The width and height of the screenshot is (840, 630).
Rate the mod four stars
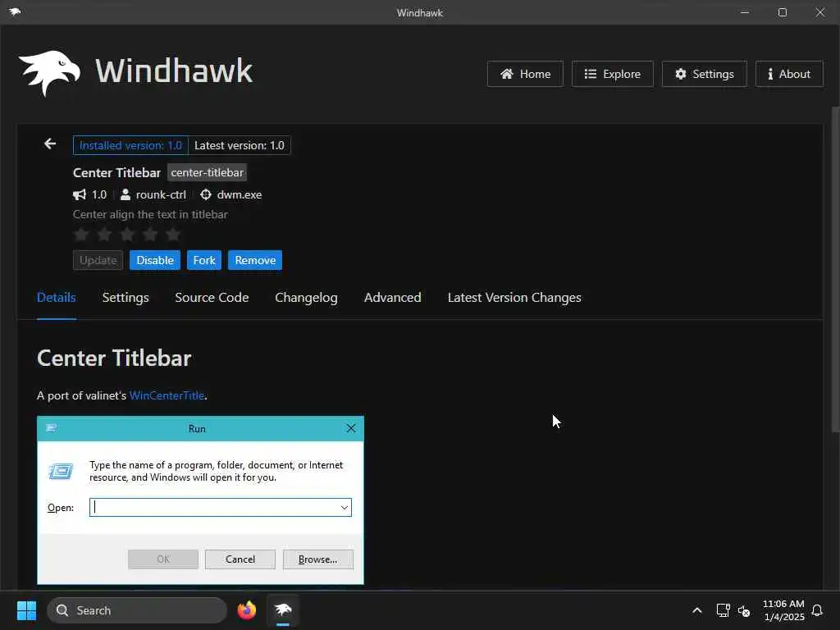coord(151,234)
